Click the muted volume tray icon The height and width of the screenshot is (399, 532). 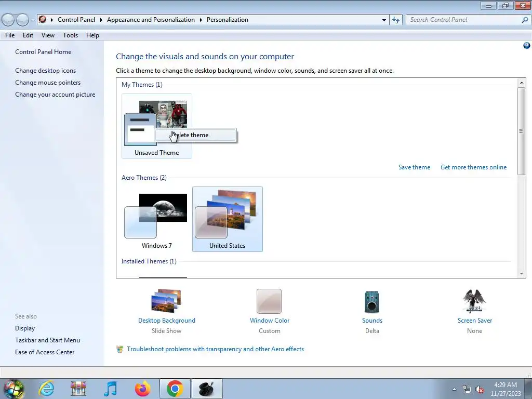480,390
